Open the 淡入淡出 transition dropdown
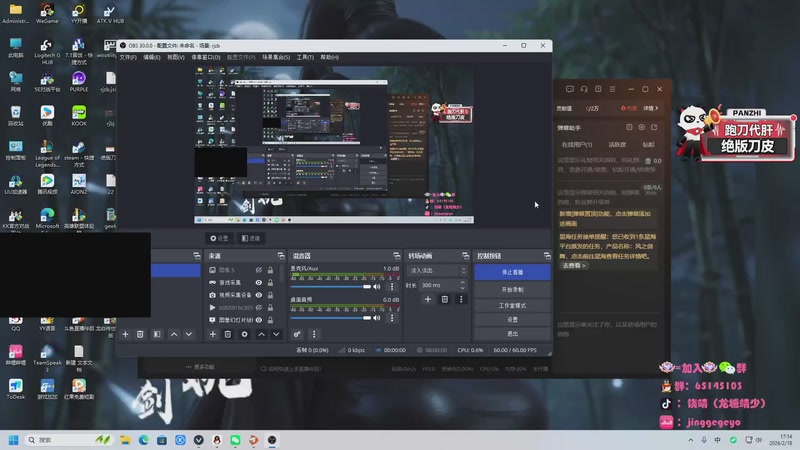This screenshot has width=800, height=450. [x=438, y=270]
